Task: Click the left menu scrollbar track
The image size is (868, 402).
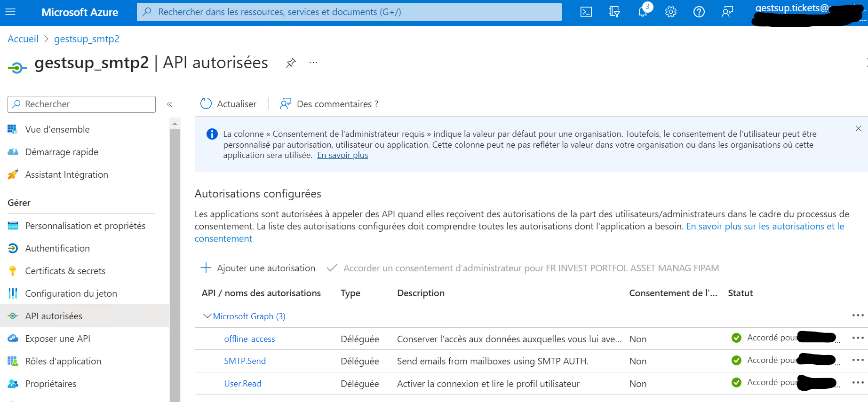Action: pyautogui.click(x=175, y=266)
